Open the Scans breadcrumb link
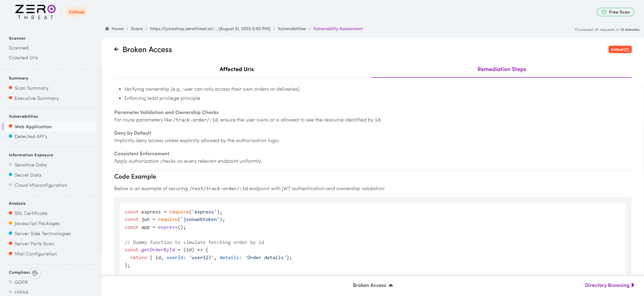Screen dimensions: 644x296 (x=137, y=29)
